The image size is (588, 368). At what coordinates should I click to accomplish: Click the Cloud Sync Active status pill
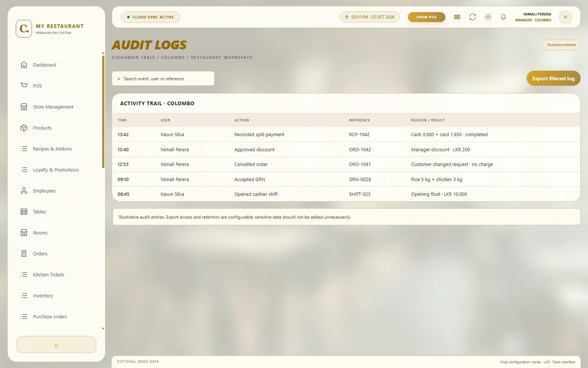[x=150, y=17]
